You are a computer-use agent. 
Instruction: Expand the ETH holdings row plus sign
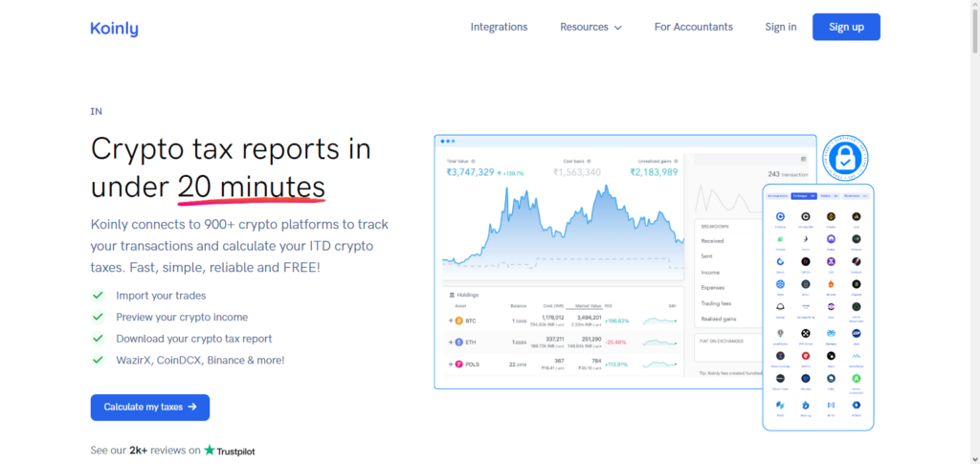tap(450, 342)
